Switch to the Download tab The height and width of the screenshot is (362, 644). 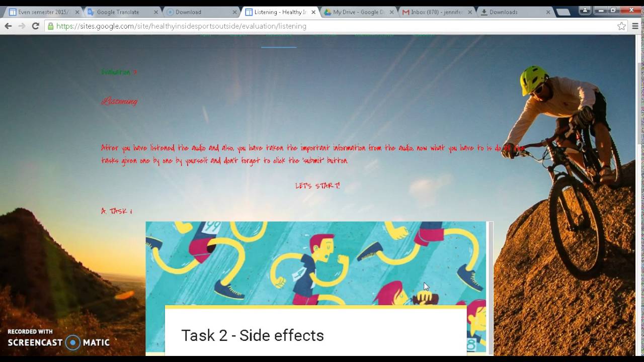[x=199, y=12]
